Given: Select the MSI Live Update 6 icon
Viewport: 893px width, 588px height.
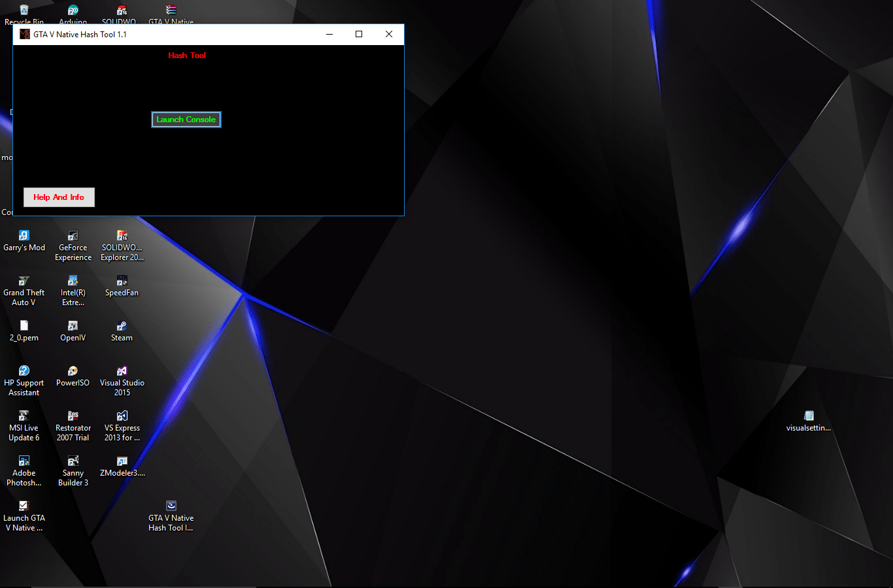Looking at the screenshot, I should [x=24, y=426].
